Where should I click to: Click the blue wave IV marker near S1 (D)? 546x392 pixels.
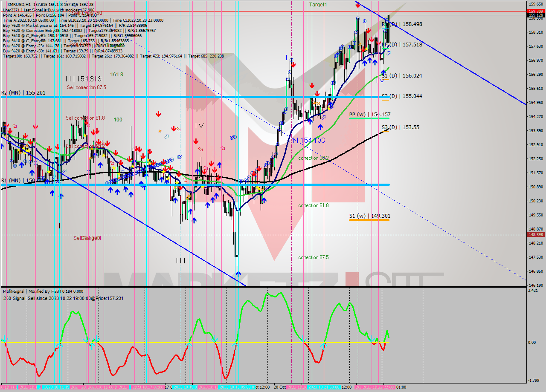point(382,80)
